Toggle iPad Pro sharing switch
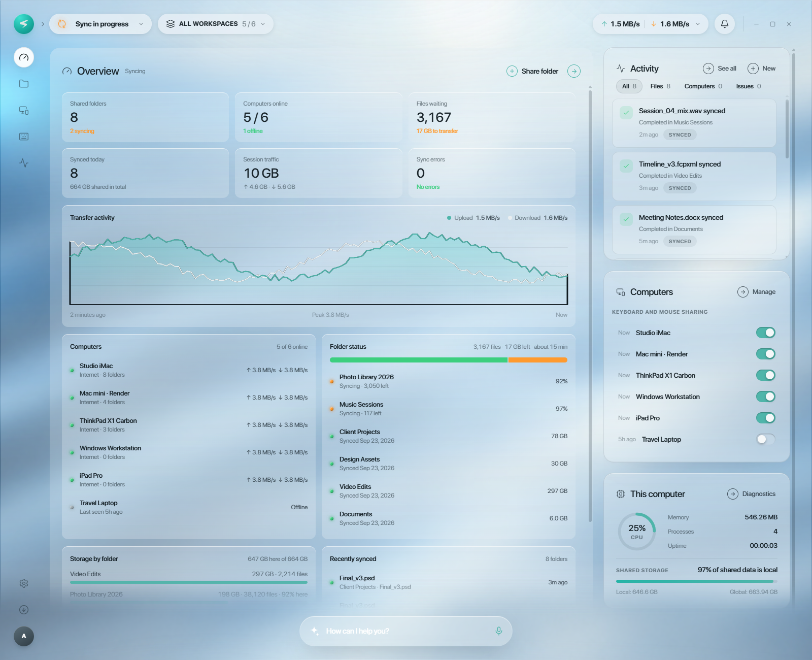 pos(766,418)
